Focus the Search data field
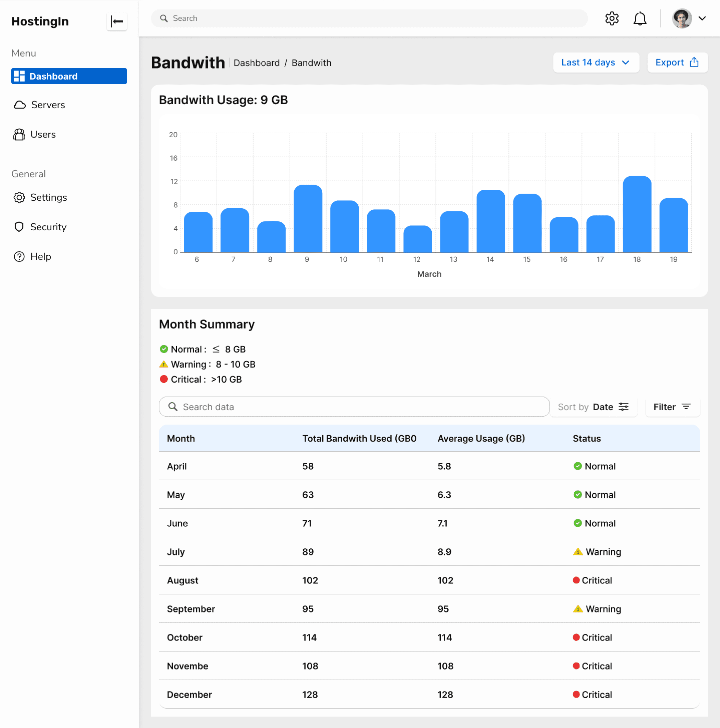The width and height of the screenshot is (720, 728). [354, 407]
